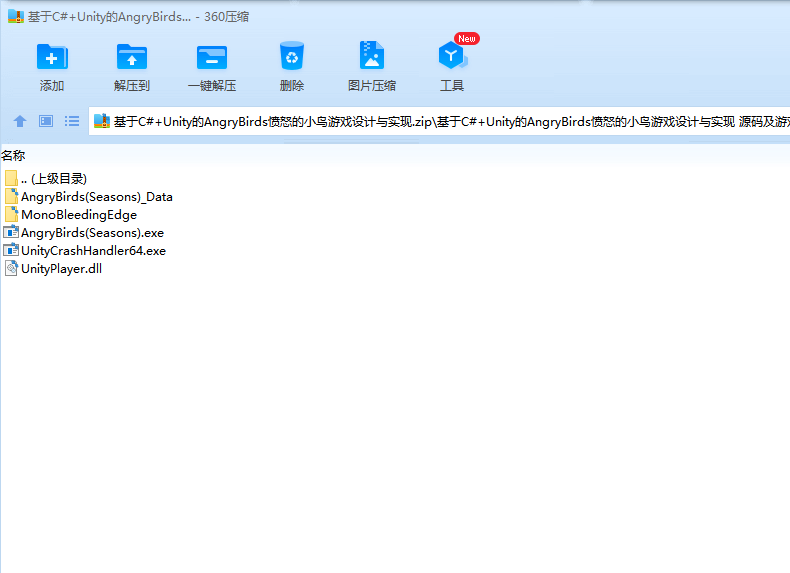The height and width of the screenshot is (573, 790).
Task: Select the MonoBleedingEdge folder name
Action: pos(79,215)
